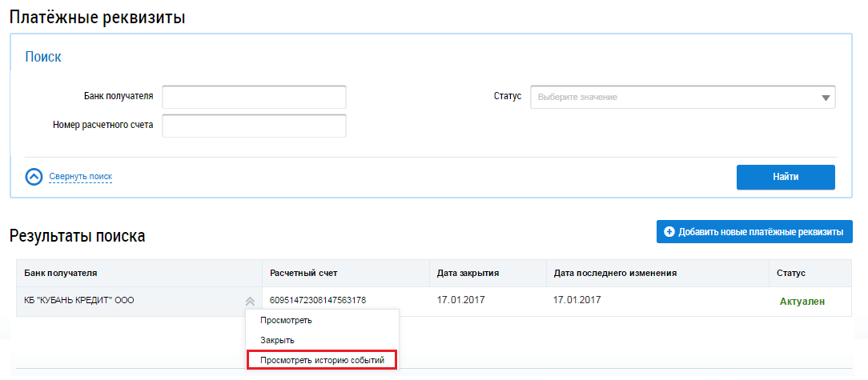Sort by Дата последнего изменения header
This screenshot has width=868, height=380.
pyautogui.click(x=615, y=274)
